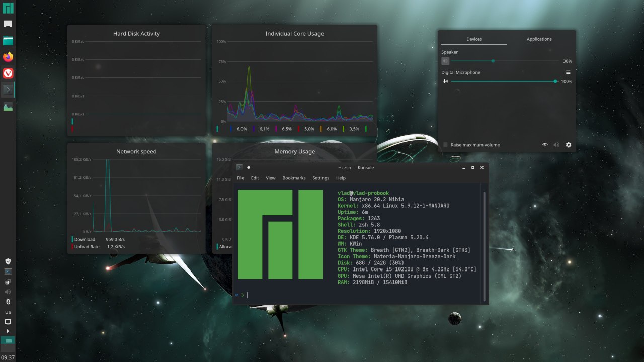Switch to the Applications tab

[539, 39]
